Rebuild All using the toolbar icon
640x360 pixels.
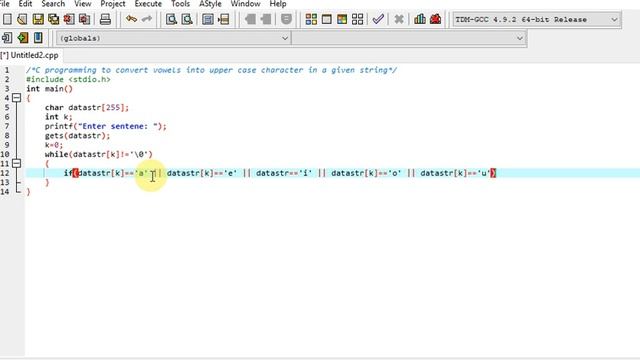(358, 19)
